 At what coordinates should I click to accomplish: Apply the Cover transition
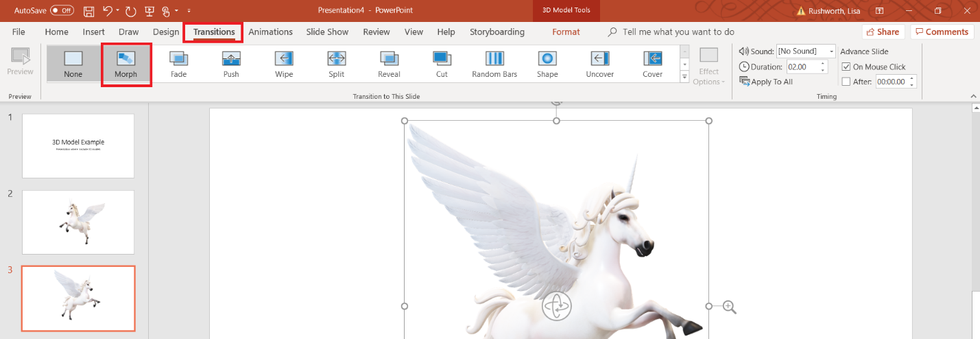tap(652, 64)
